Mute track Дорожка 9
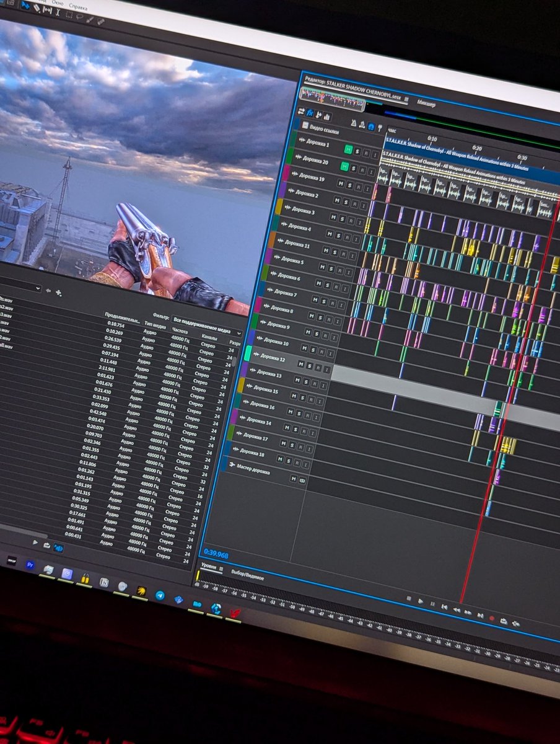 [308, 332]
